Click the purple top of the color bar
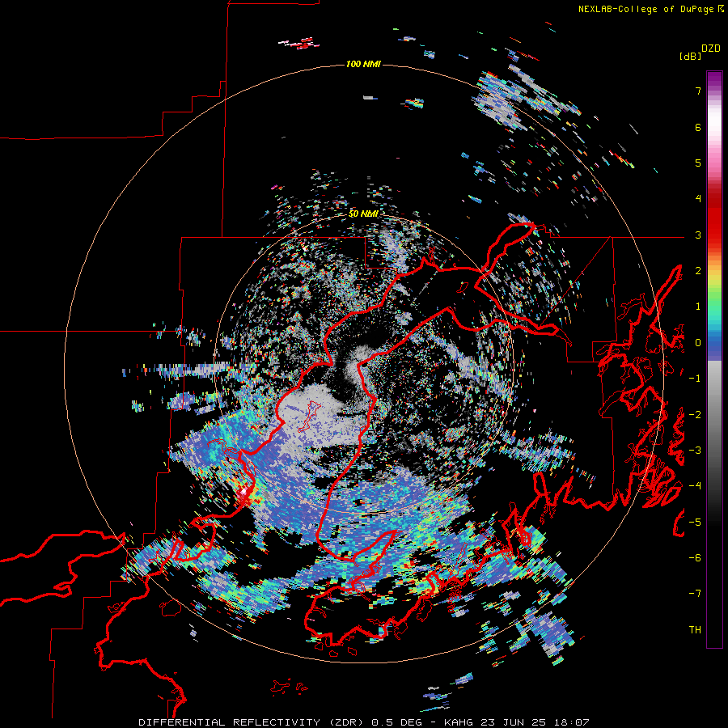Viewport: 728px width, 728px height. coord(714,79)
